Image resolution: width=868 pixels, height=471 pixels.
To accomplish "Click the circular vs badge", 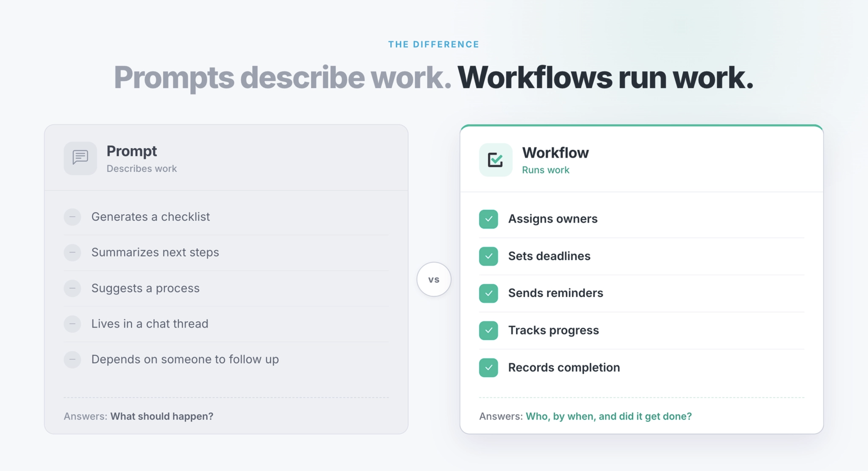I will click(434, 279).
